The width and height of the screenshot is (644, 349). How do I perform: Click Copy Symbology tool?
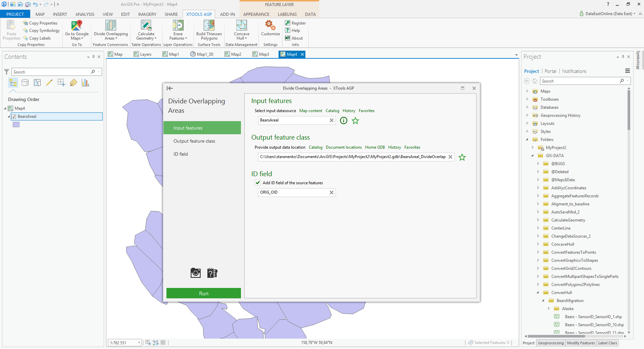(41, 31)
